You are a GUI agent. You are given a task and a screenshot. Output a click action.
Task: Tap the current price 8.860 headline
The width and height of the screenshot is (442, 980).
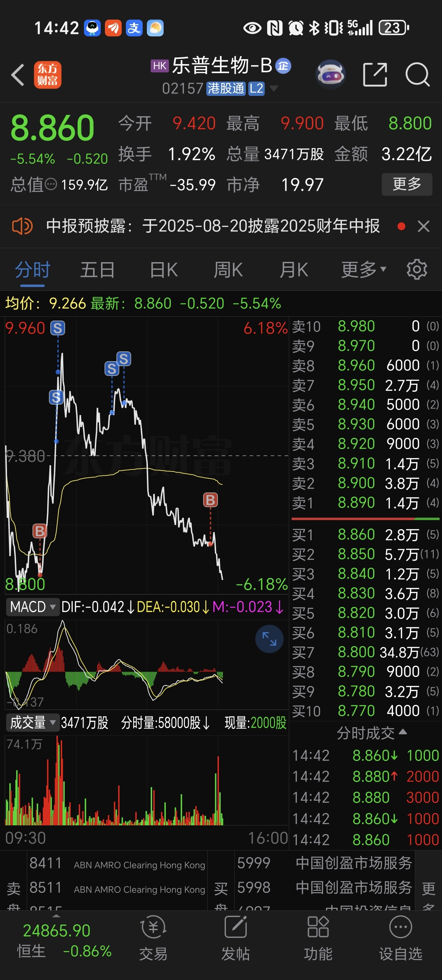pyautogui.click(x=52, y=127)
